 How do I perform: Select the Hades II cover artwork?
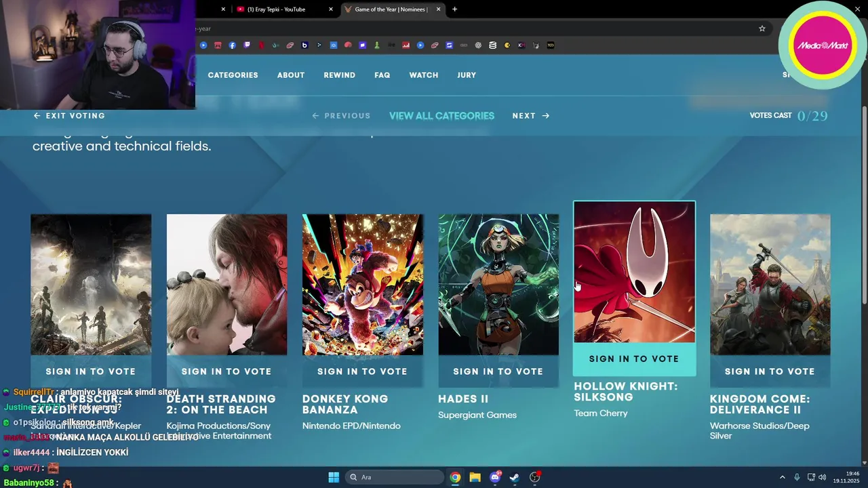point(498,285)
